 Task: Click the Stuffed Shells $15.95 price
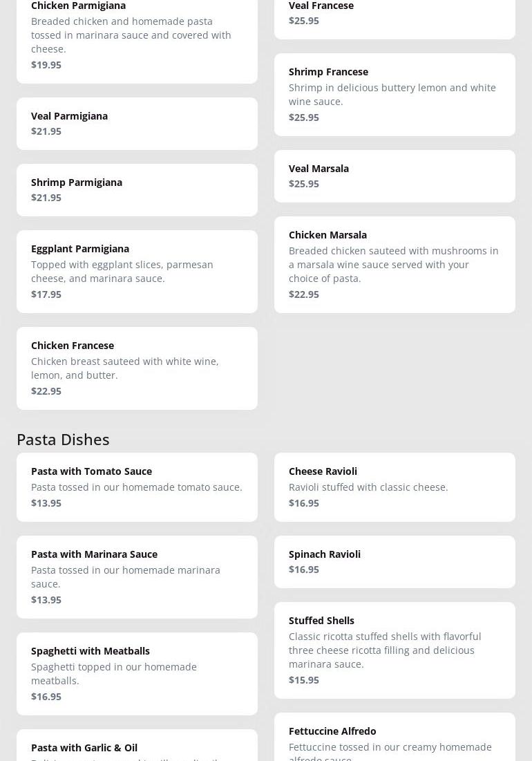pyautogui.click(x=303, y=680)
